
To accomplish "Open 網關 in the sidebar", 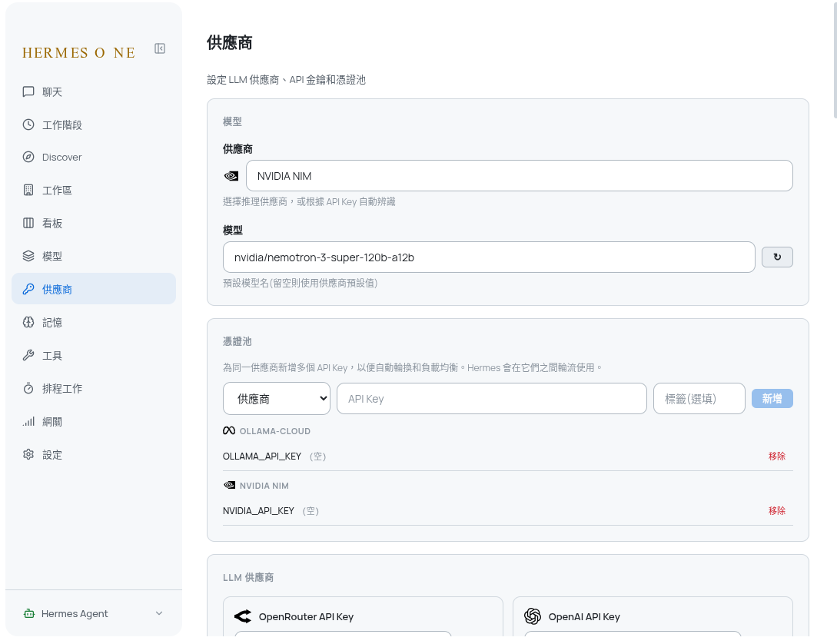I will (x=94, y=421).
